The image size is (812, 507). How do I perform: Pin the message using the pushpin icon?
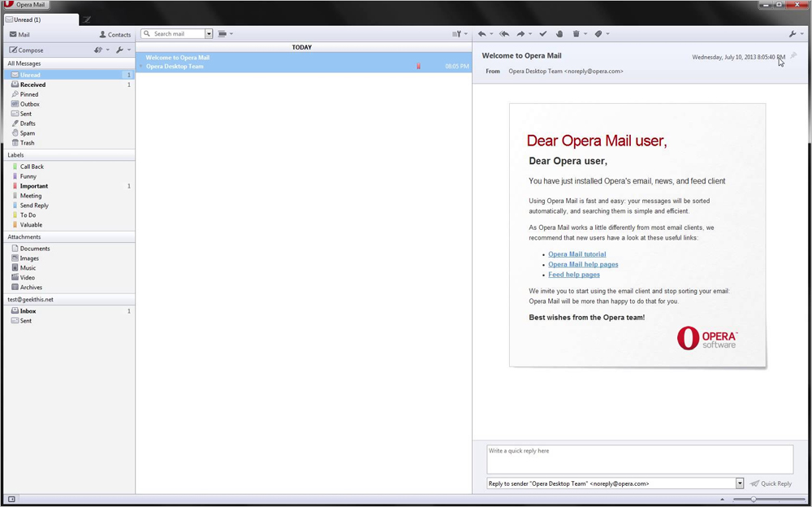click(793, 55)
